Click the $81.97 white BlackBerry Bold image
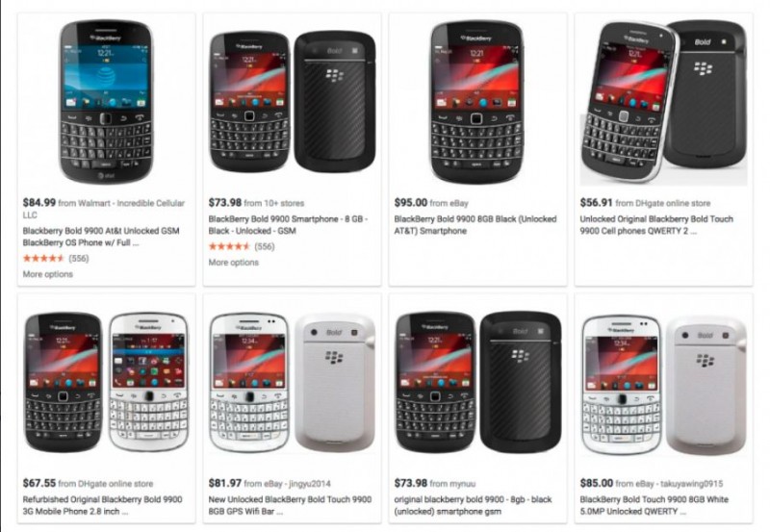This screenshot has width=770, height=532. 293,382
